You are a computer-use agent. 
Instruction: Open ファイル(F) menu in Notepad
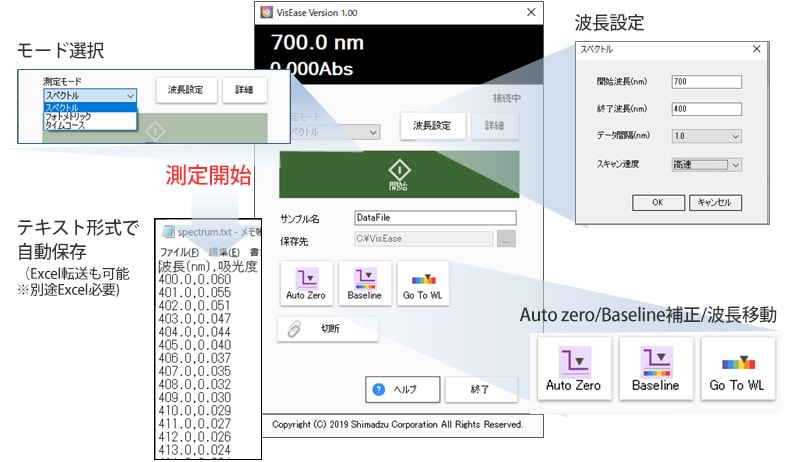point(179,252)
